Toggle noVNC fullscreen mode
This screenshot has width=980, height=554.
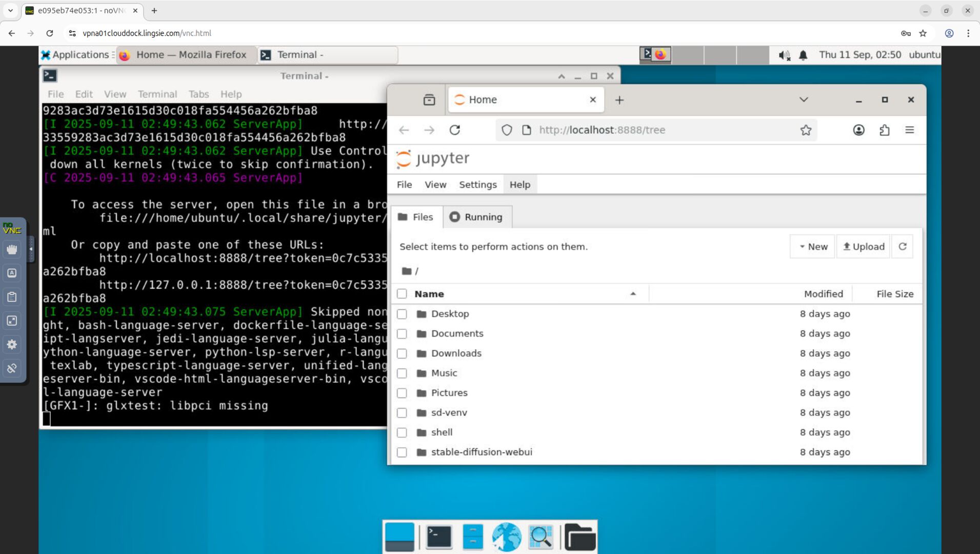12,320
